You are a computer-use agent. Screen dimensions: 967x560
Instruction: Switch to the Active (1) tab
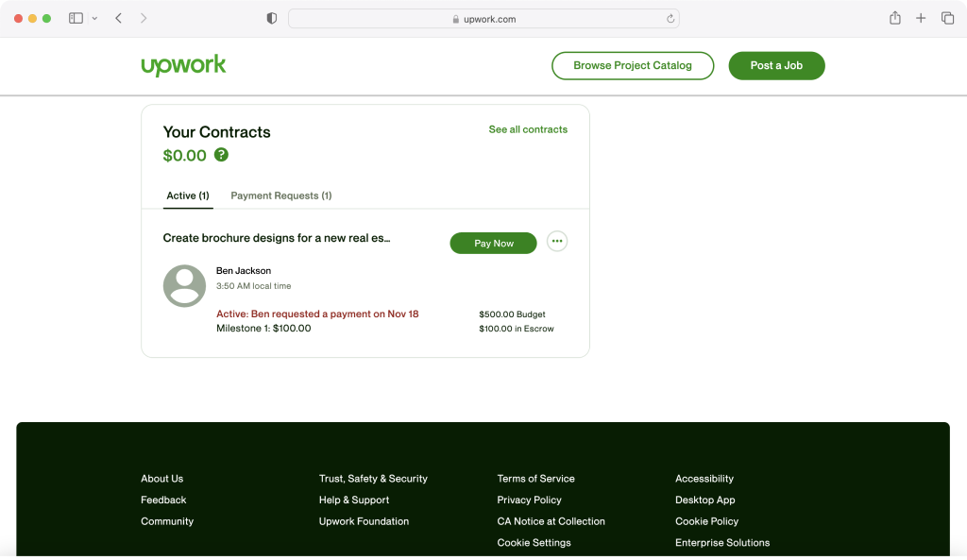[188, 195]
